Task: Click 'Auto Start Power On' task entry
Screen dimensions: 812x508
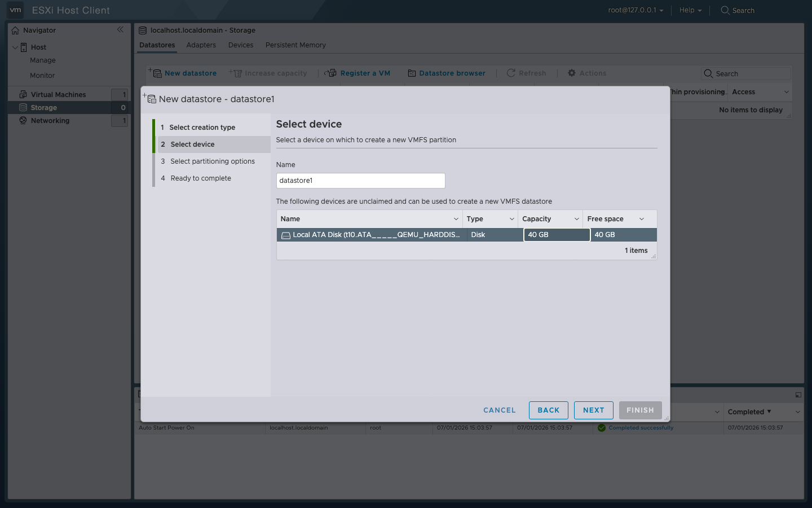Action: pyautogui.click(x=166, y=428)
